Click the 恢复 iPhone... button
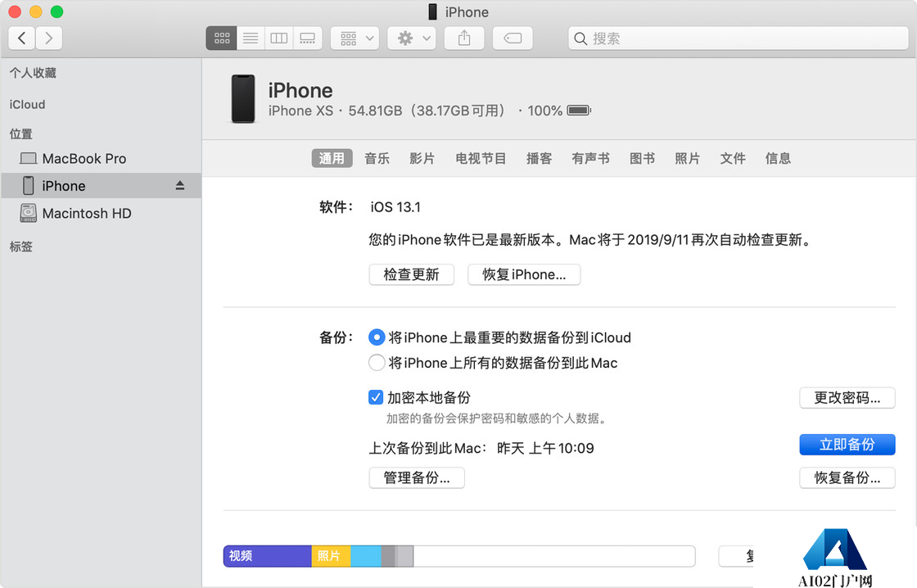 click(x=524, y=274)
